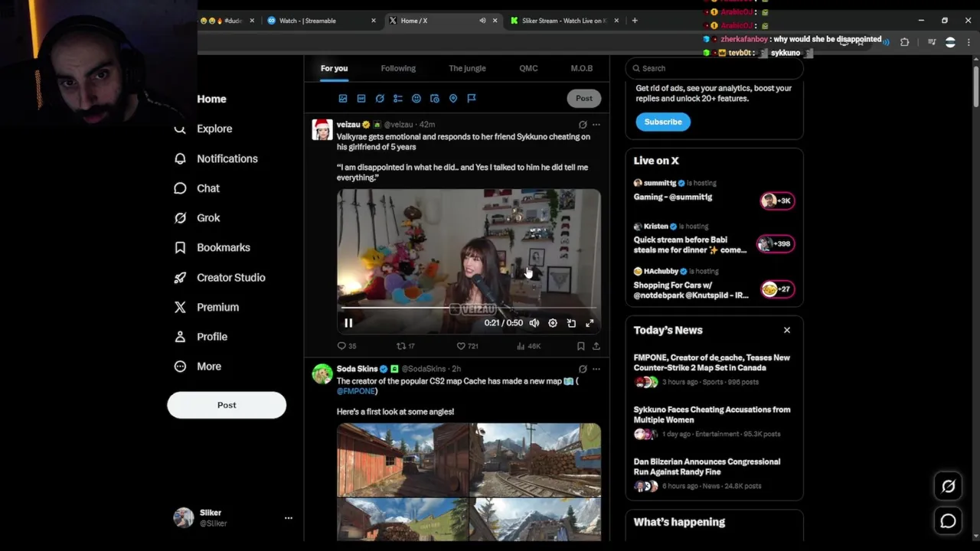Ask Grok about Soda Skins' post

point(583,369)
